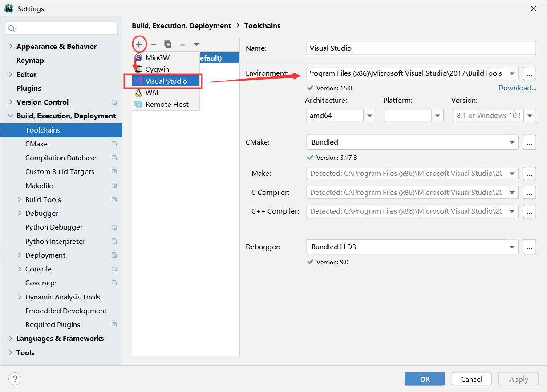The image size is (547, 392).
Task: Click the OK button
Action: [425, 379]
